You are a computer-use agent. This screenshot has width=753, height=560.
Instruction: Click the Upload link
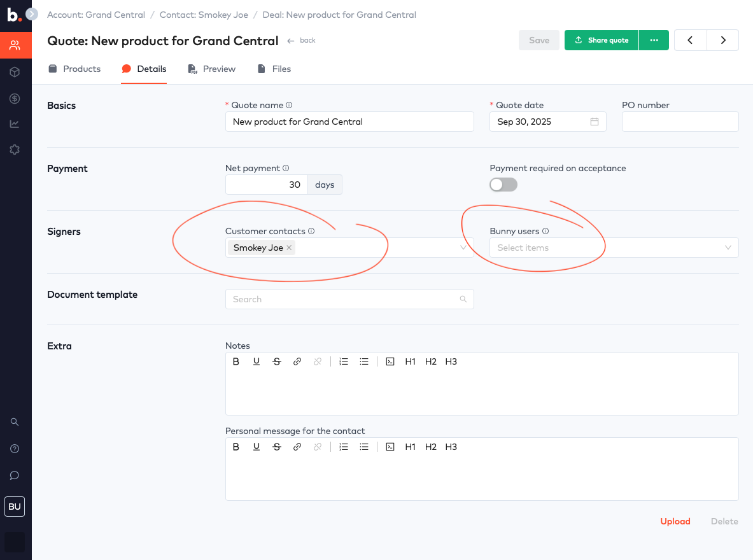[675, 521]
